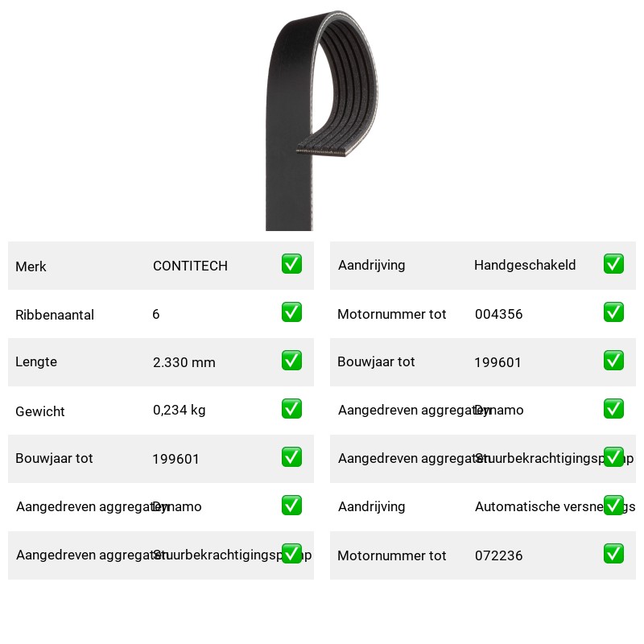The width and height of the screenshot is (644, 644).
Task: Click checkmark for left column Bouwjaar tot 199601
Action: coord(291,457)
